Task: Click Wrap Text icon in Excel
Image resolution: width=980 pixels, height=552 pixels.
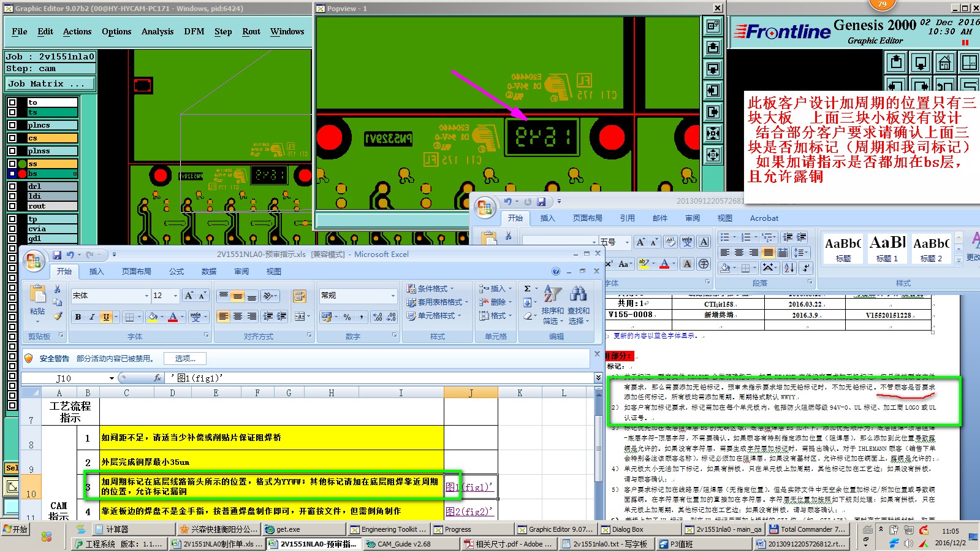Action: [x=299, y=297]
